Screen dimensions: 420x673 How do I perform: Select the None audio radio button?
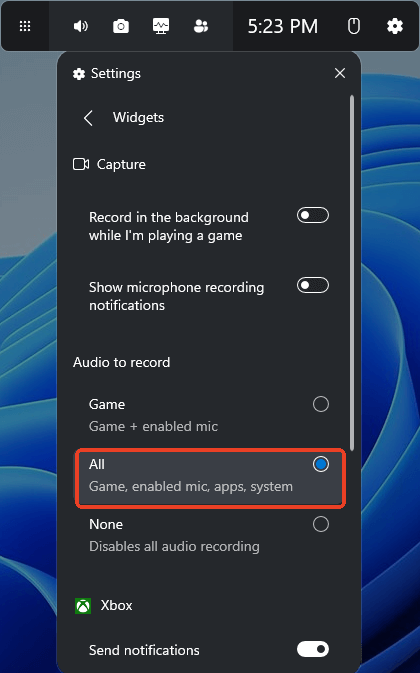coord(320,524)
